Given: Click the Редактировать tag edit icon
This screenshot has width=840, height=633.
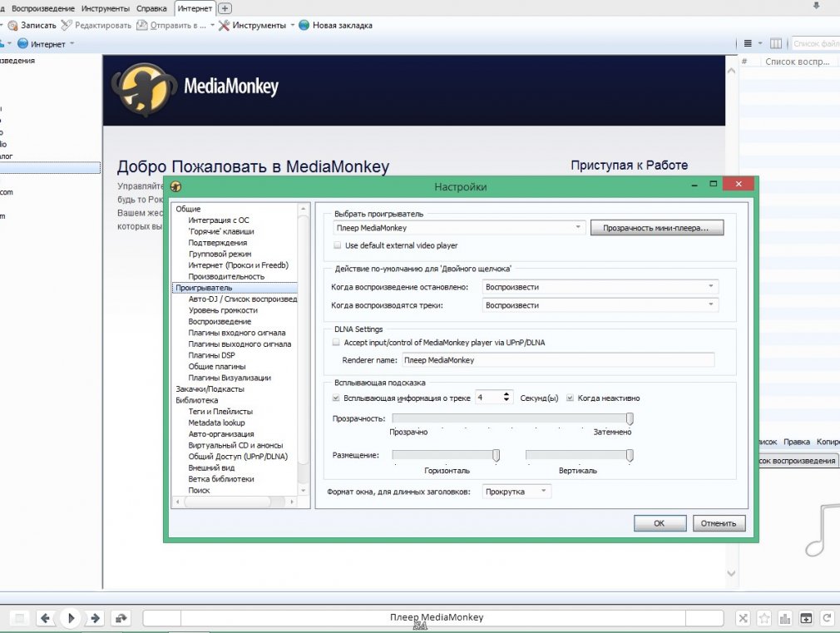Looking at the screenshot, I should click(67, 25).
